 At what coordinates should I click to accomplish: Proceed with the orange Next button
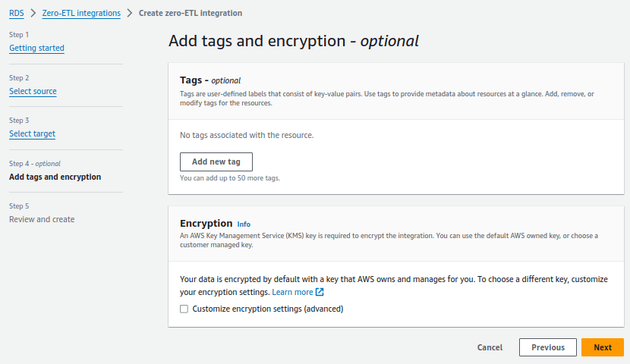[603, 347]
